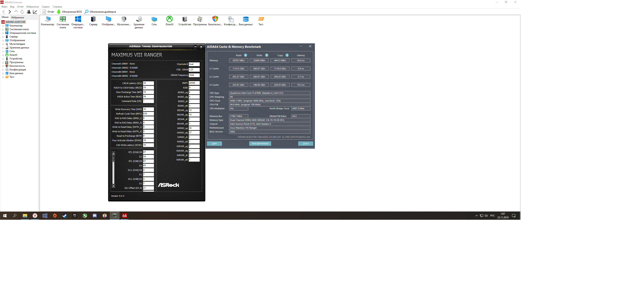Click the Обновления BIOS toolbar button
The width and height of the screenshot is (644, 282).
tap(69, 12)
